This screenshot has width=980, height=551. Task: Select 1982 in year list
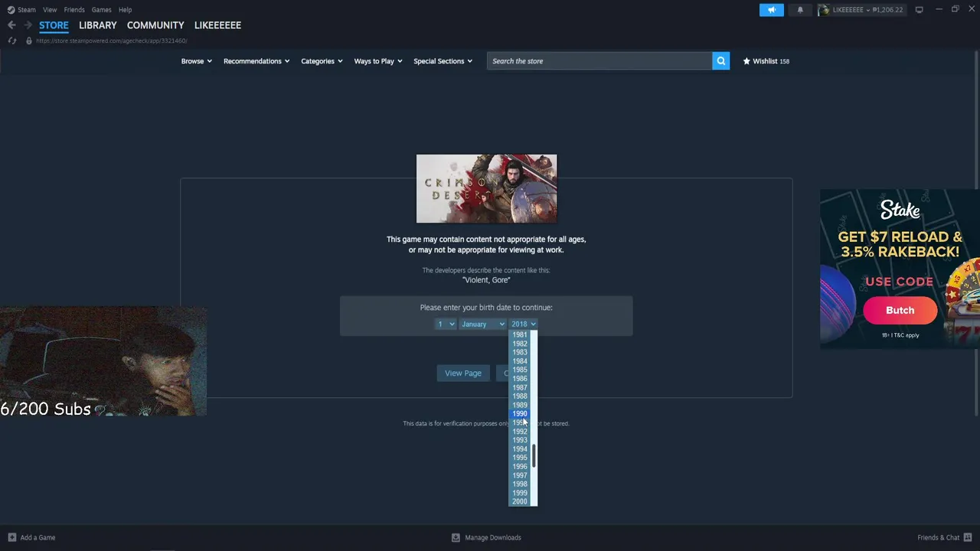tap(520, 344)
